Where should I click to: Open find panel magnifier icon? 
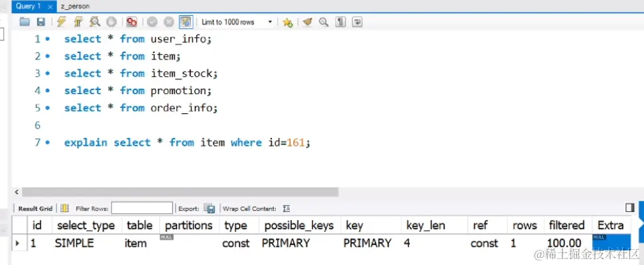324,22
